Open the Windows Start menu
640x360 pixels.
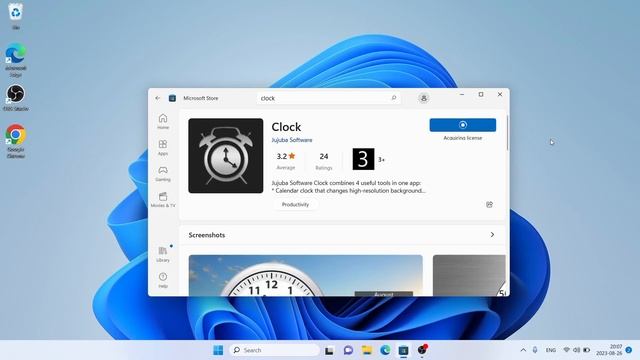coord(218,350)
